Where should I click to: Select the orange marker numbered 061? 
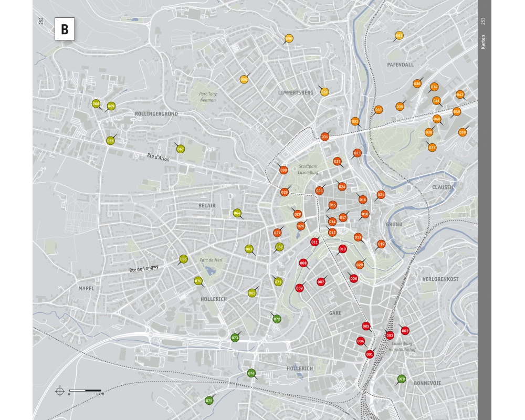tap(399, 36)
